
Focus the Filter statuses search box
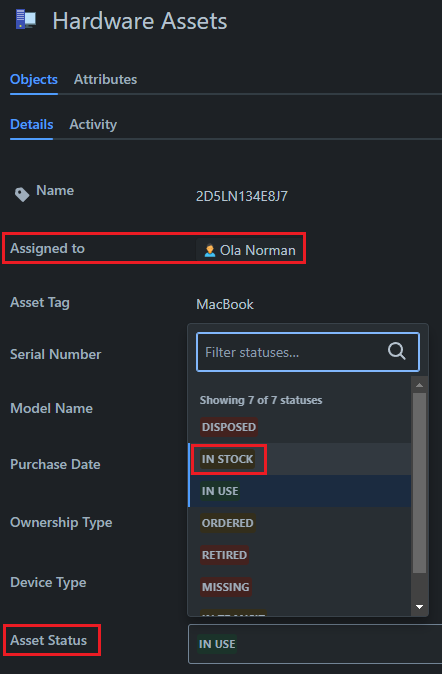pyautogui.click(x=308, y=352)
